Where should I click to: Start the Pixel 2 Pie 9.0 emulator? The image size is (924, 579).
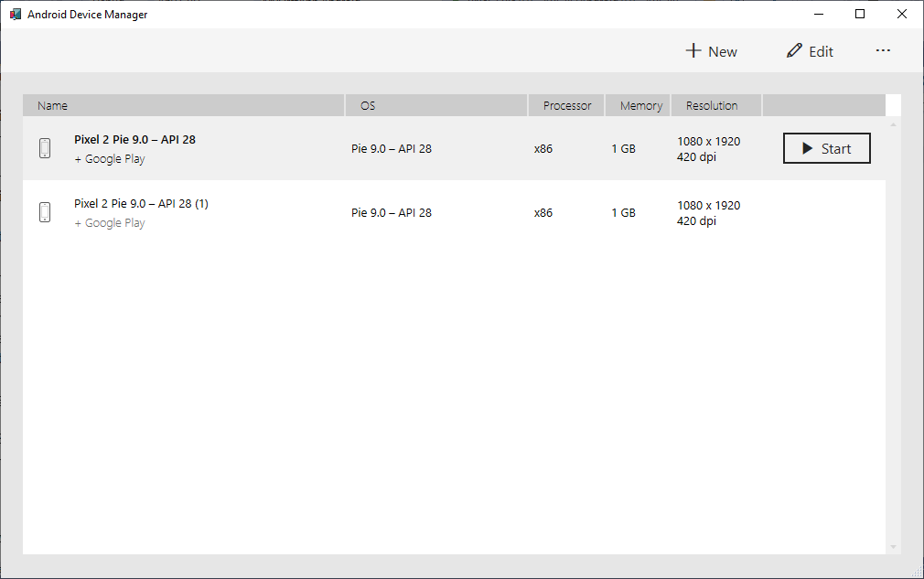826,148
